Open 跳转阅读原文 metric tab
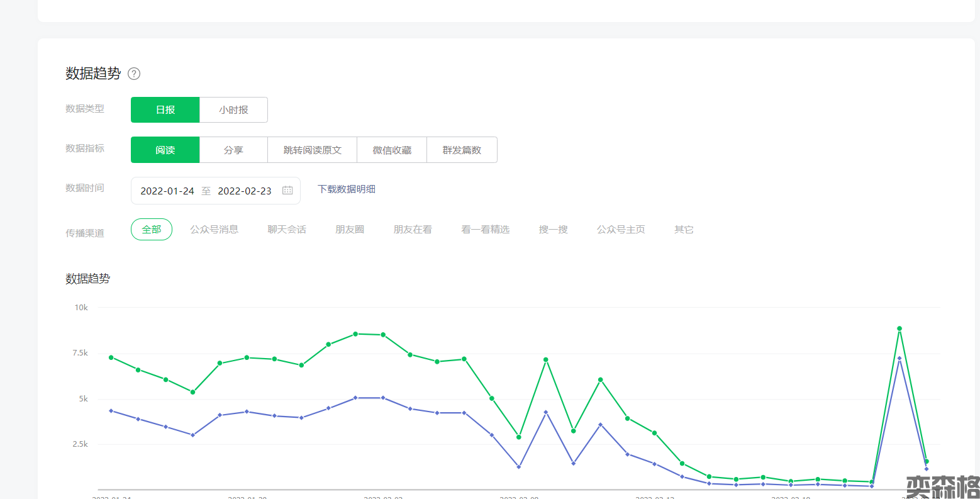 tap(312, 150)
